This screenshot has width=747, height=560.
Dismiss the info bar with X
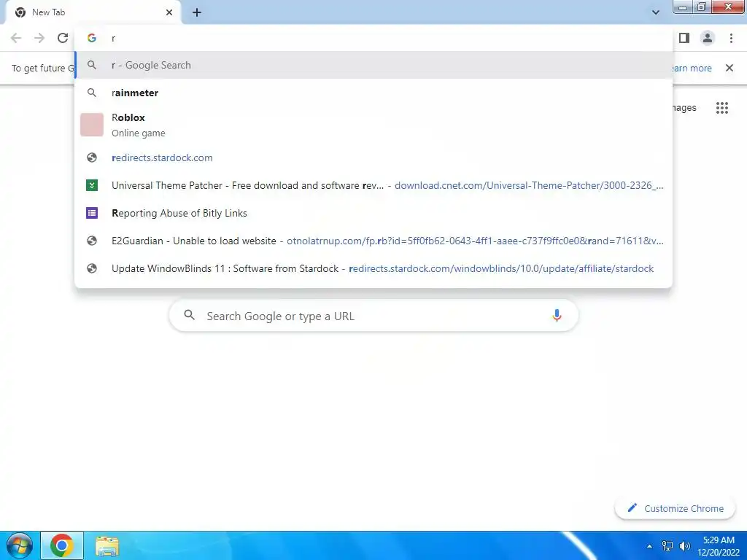(729, 68)
